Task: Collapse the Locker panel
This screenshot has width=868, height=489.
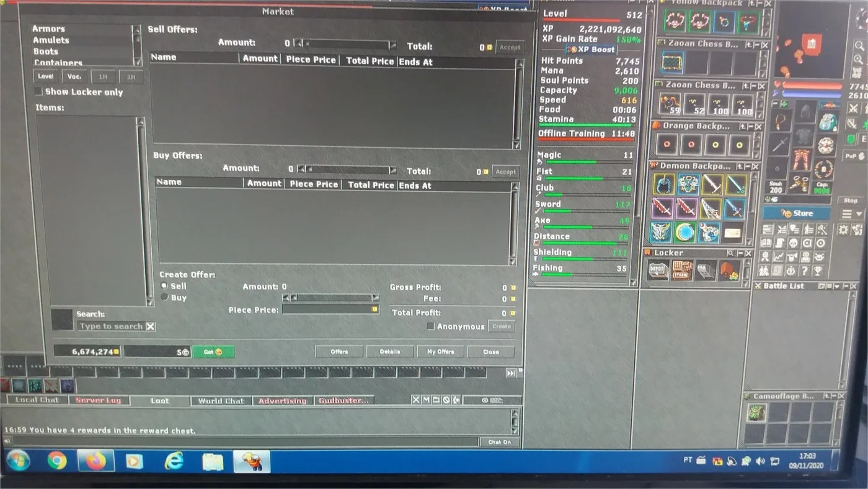Action: (x=740, y=253)
